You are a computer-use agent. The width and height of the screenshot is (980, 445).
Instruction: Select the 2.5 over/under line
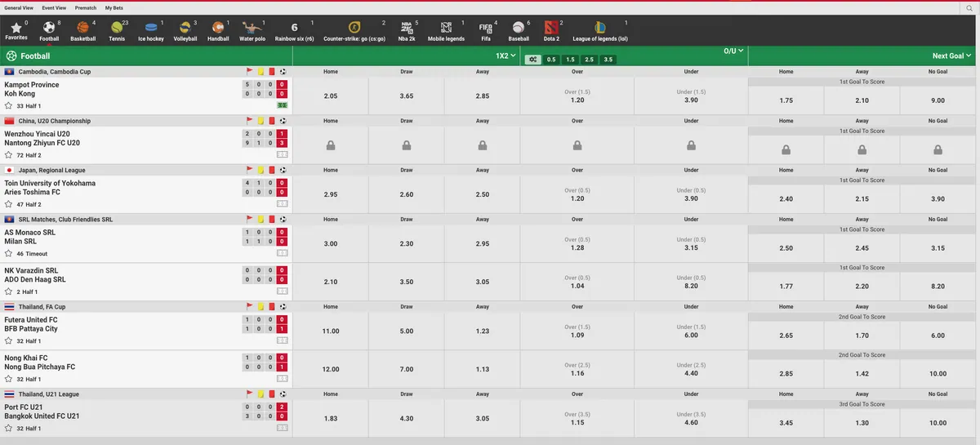coord(589,60)
